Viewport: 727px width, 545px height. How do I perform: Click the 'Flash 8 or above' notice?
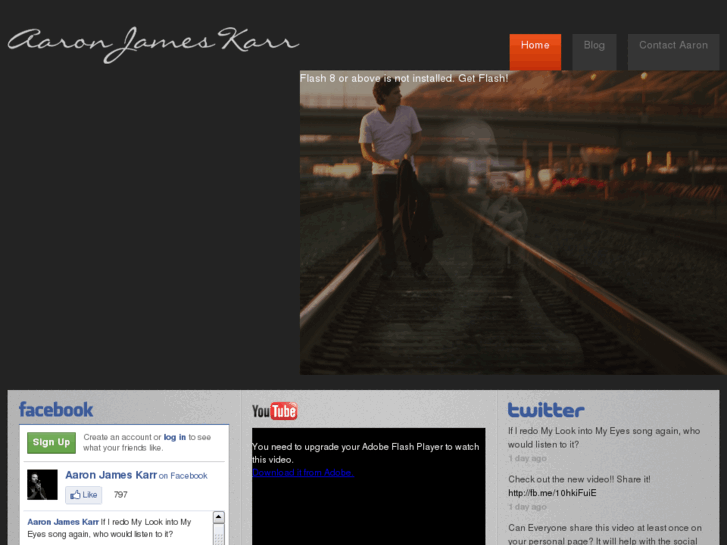tap(404, 78)
